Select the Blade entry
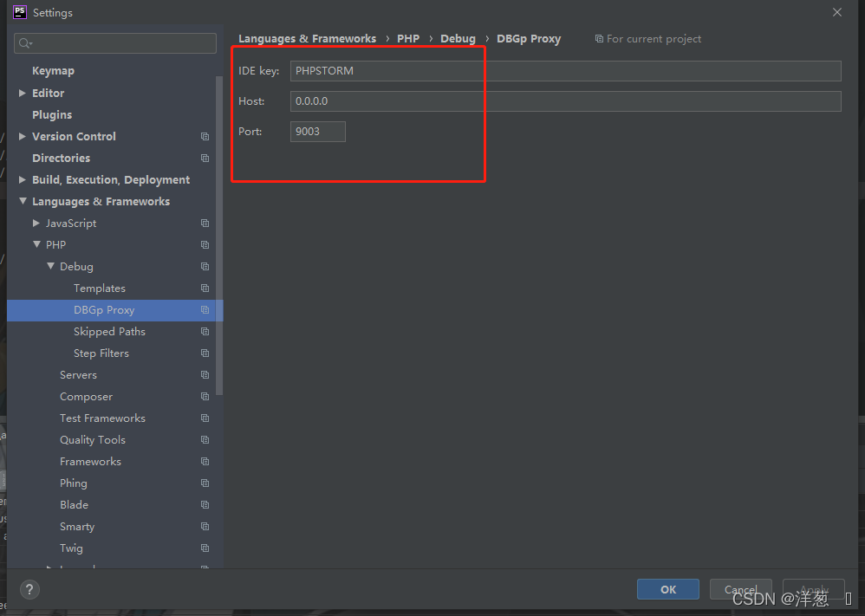Viewport: 865px width, 616px height. click(74, 504)
